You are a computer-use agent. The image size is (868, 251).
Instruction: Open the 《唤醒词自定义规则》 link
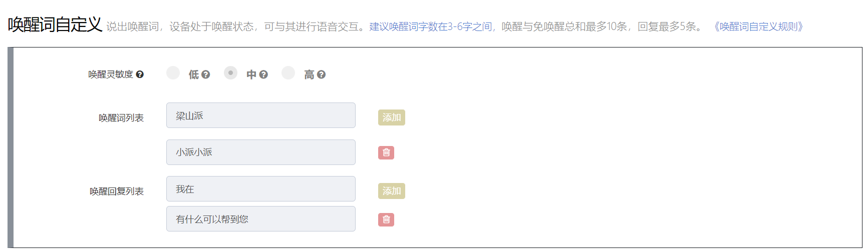pyautogui.click(x=758, y=26)
